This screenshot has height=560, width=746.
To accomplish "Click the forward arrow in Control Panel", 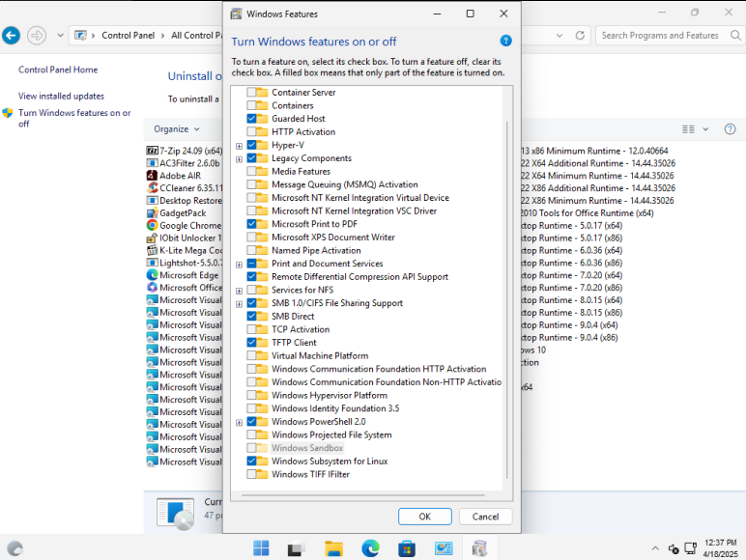I will 37,35.
